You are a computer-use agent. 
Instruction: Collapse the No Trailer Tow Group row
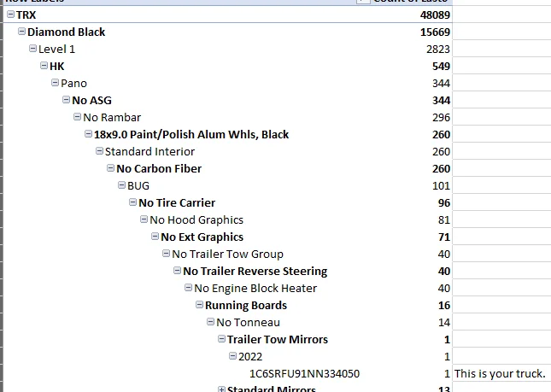pos(167,254)
